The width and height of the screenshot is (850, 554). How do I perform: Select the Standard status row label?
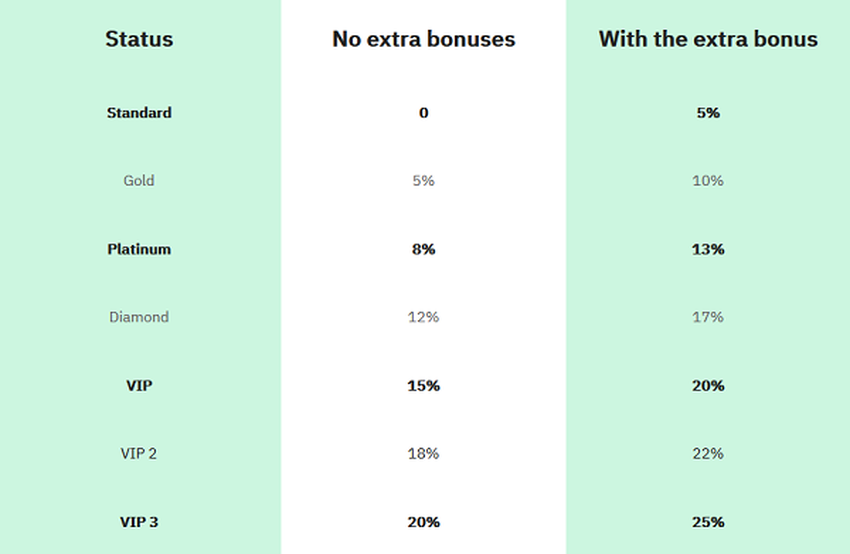coord(139,113)
